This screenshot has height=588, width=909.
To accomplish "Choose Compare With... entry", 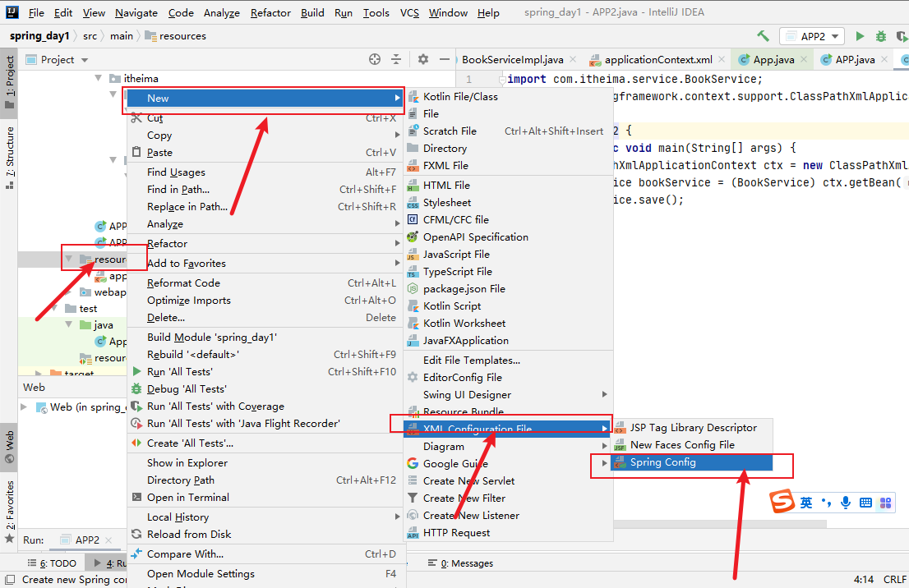I will click(x=265, y=554).
